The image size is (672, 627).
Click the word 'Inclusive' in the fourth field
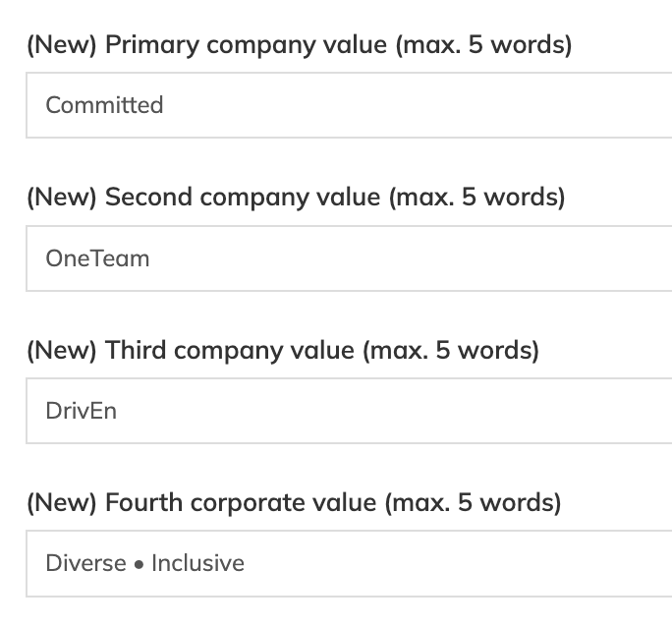coord(197,564)
